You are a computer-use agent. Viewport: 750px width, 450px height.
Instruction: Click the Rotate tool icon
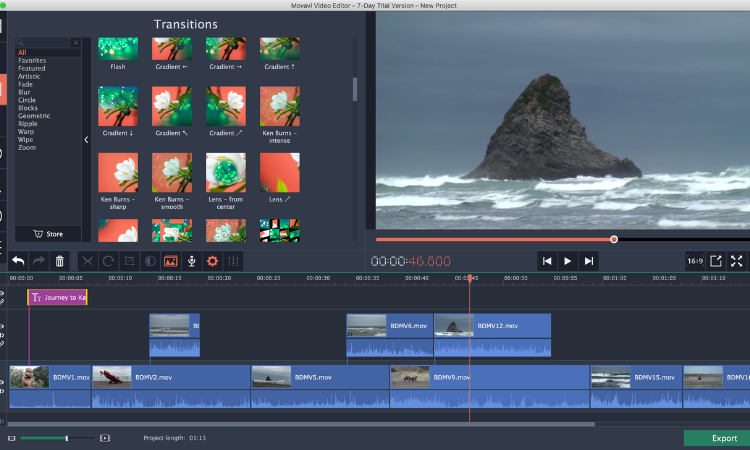[109, 261]
